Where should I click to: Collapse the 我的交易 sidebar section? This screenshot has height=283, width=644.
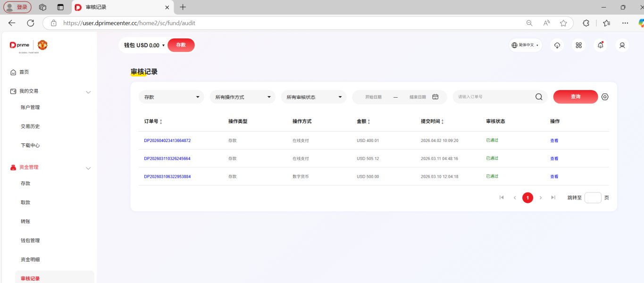tap(88, 92)
